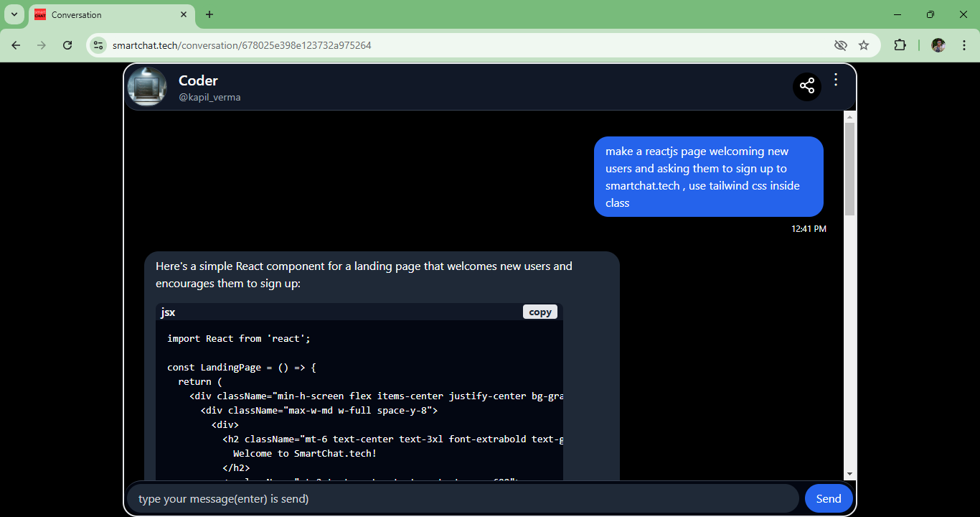This screenshot has width=980, height=517.
Task: Copy the jsx code block
Action: coord(540,312)
